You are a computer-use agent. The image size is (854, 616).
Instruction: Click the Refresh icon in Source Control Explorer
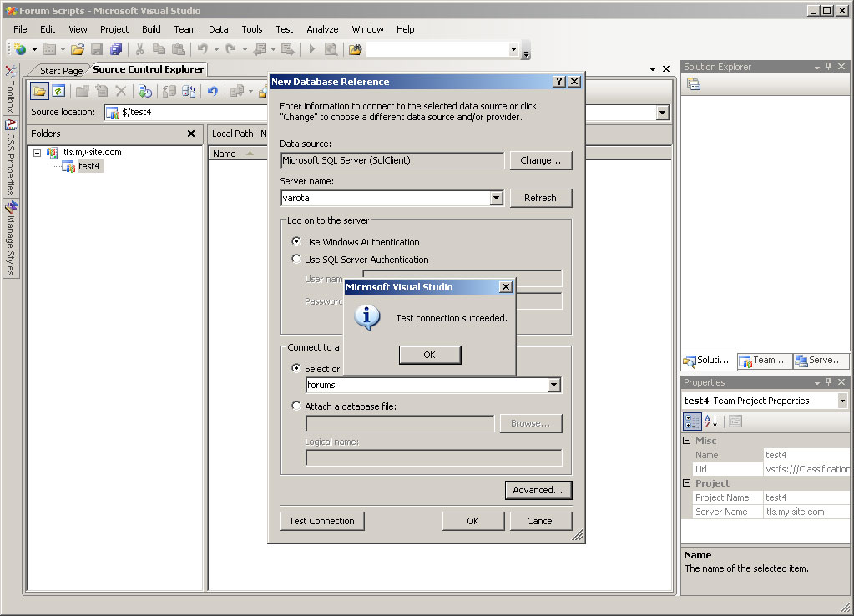tap(58, 91)
